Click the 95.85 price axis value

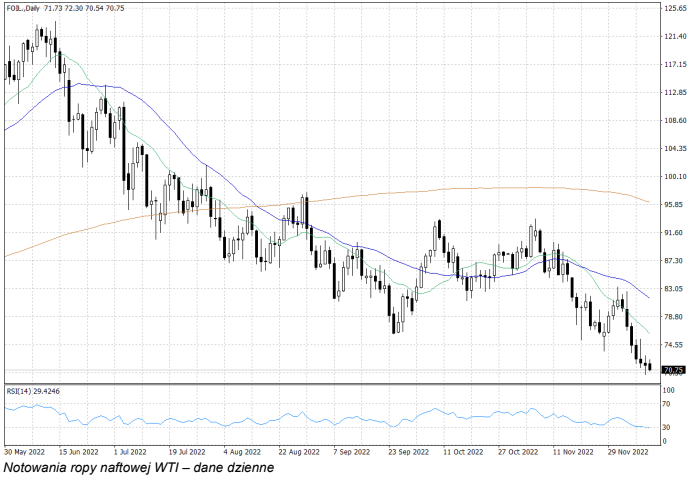point(673,205)
